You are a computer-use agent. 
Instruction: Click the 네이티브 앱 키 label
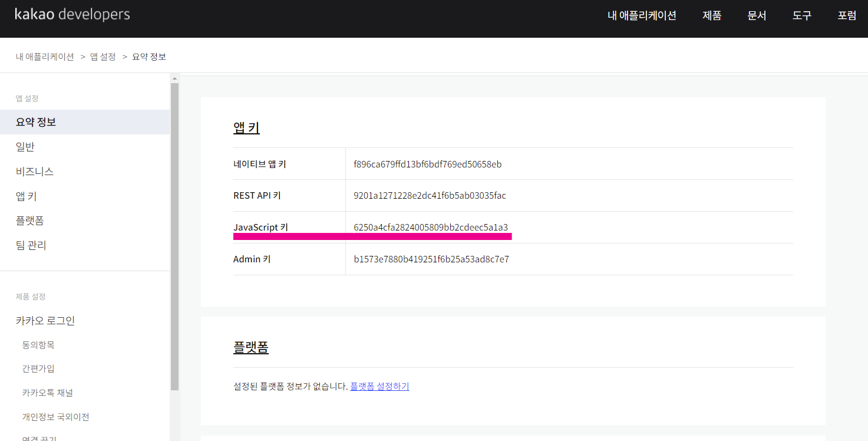click(x=260, y=164)
